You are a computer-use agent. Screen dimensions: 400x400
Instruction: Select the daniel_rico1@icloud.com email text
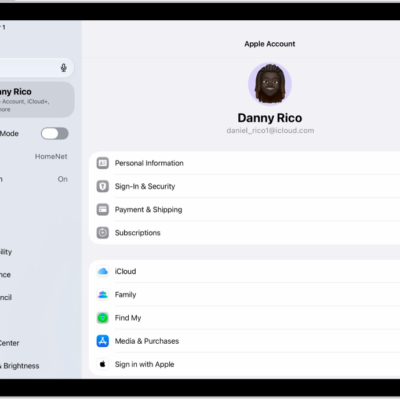(x=270, y=131)
